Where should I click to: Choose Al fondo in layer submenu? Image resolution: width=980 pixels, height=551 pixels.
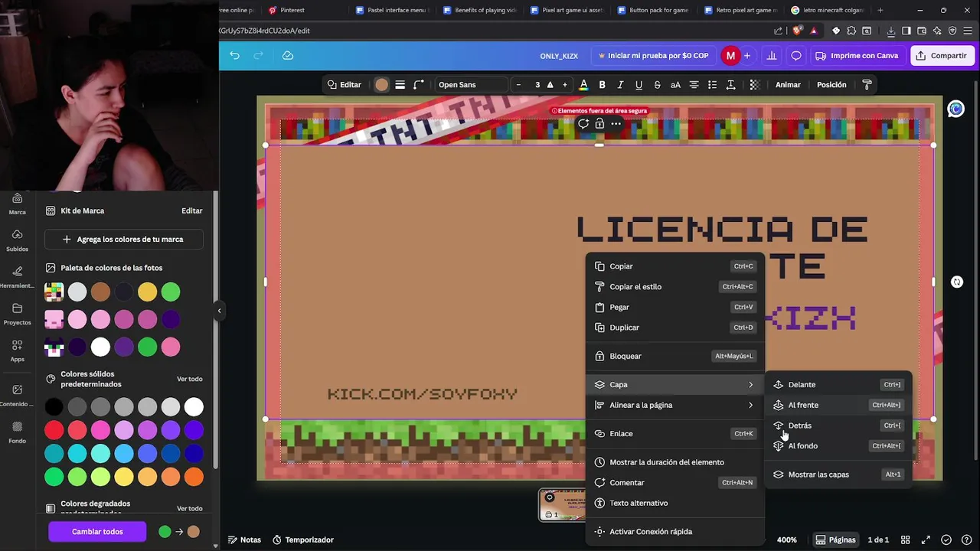point(838,446)
